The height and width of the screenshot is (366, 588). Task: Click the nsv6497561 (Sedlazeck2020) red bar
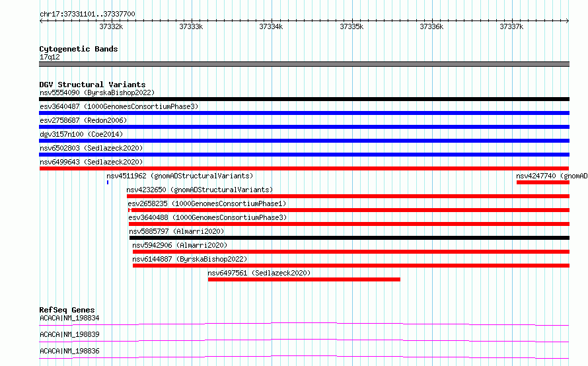pyautogui.click(x=304, y=279)
